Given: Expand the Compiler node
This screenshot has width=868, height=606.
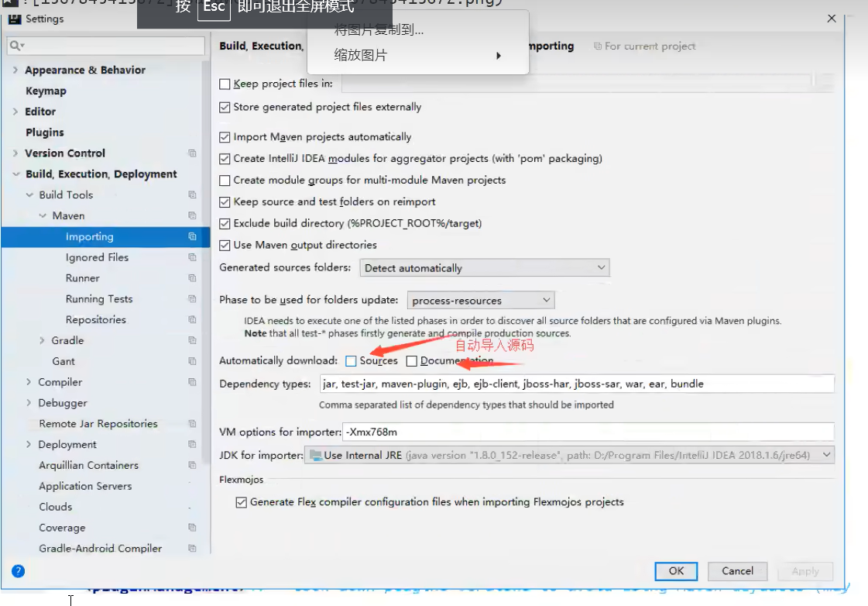Looking at the screenshot, I should [29, 382].
